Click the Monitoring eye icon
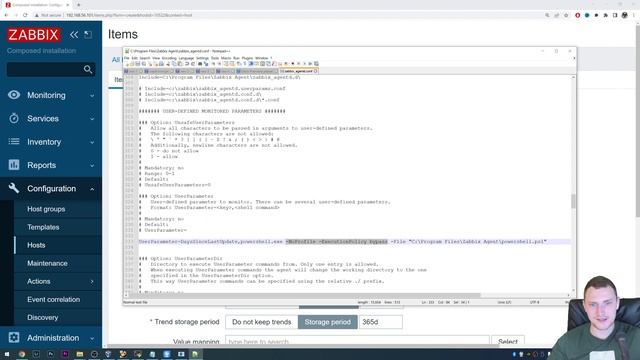 point(13,95)
